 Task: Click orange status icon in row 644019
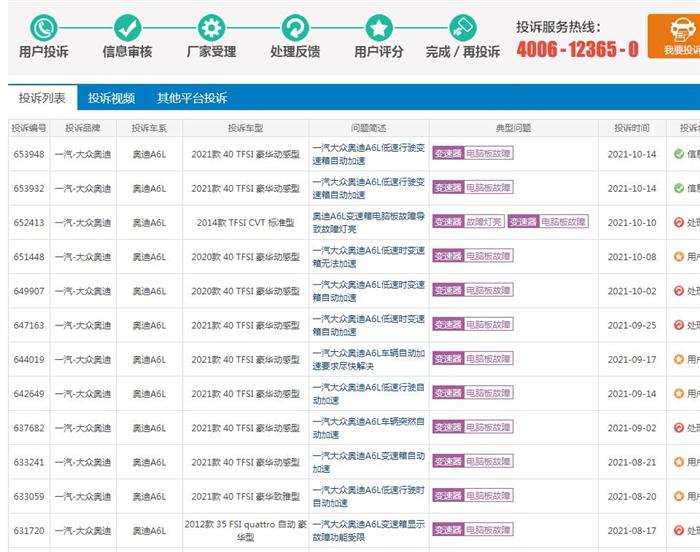tap(679, 360)
